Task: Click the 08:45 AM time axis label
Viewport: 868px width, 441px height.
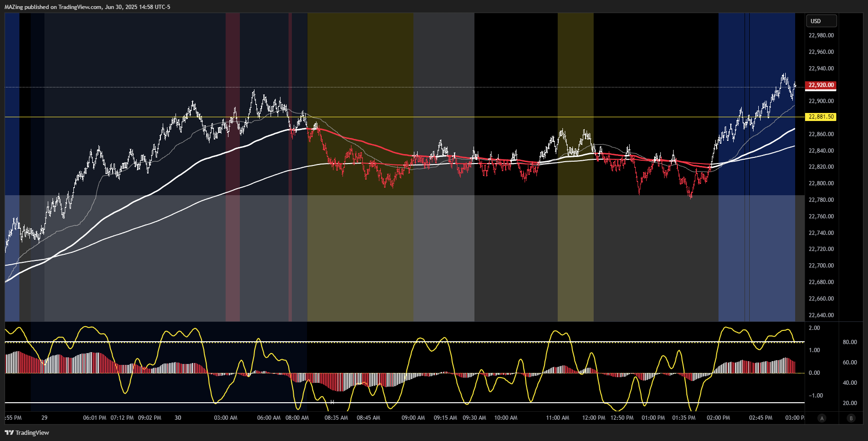Action: point(368,418)
